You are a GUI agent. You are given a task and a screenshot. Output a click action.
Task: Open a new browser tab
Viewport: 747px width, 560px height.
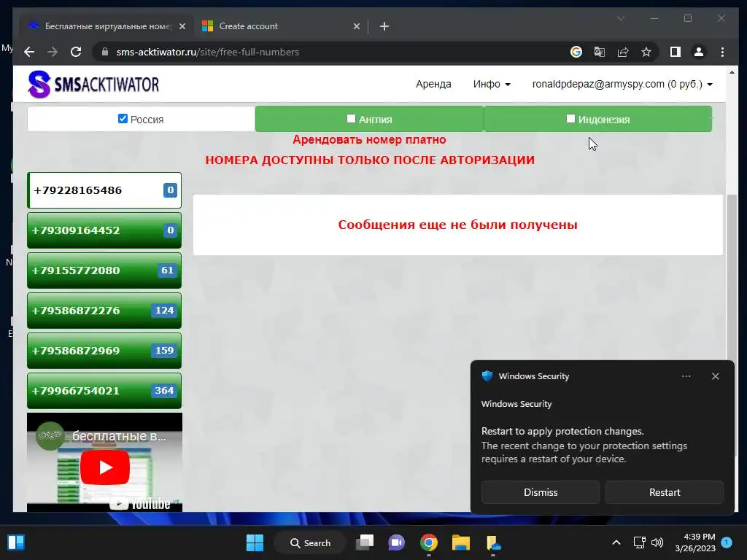click(x=384, y=26)
